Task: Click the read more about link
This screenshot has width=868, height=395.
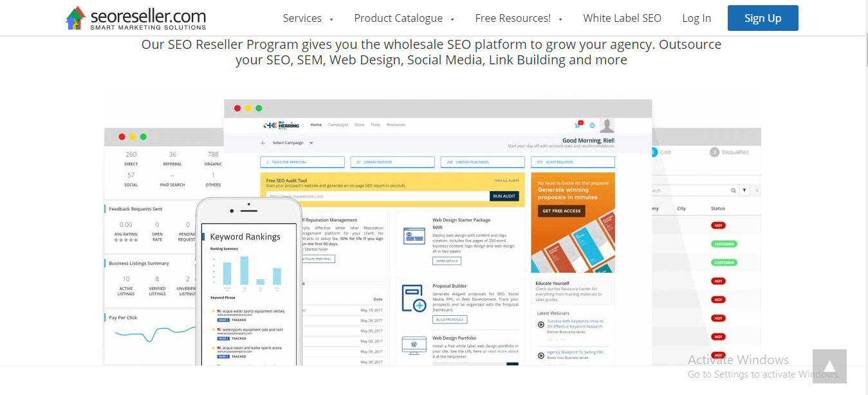Action: coord(503,351)
